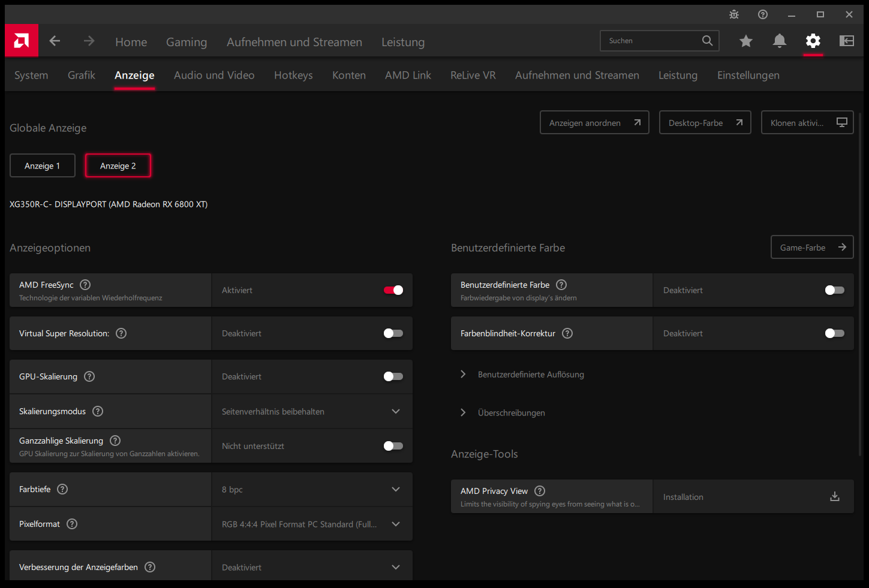869x588 pixels.
Task: Click Game-Farbe button
Action: click(812, 247)
